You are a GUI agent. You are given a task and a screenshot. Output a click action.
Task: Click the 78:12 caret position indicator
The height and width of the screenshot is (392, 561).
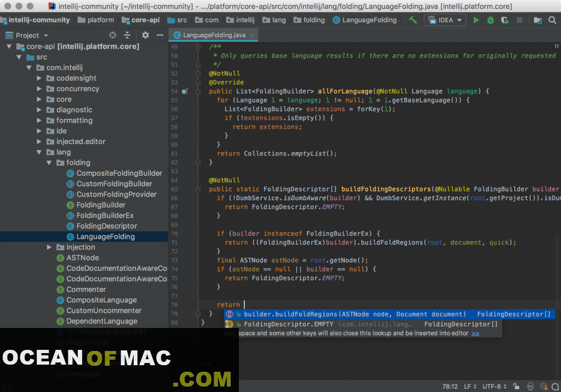pyautogui.click(x=450, y=387)
